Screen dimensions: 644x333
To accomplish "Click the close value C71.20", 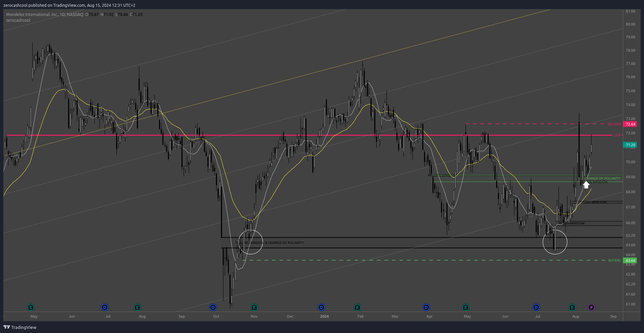I will [136, 15].
